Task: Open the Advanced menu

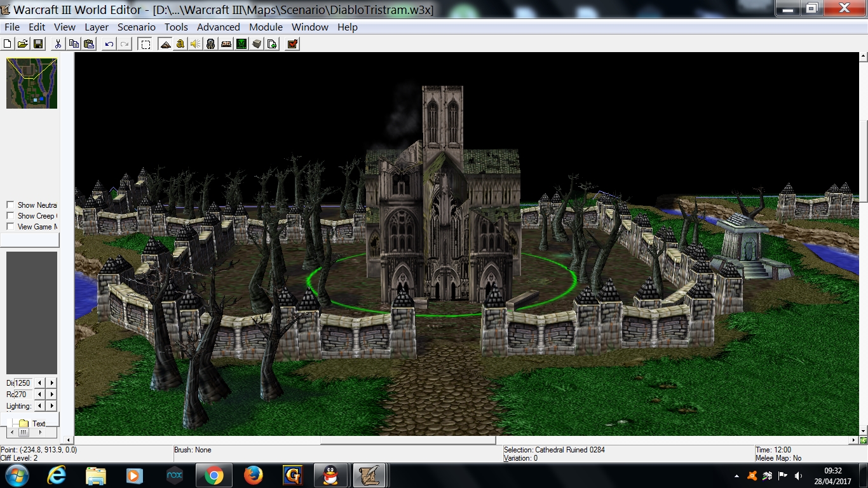Action: coord(219,27)
